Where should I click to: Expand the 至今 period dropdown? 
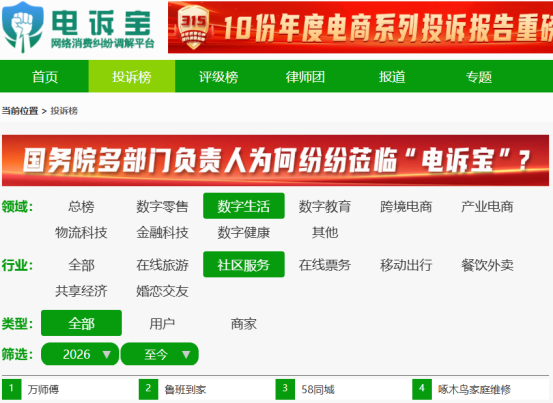coord(160,354)
